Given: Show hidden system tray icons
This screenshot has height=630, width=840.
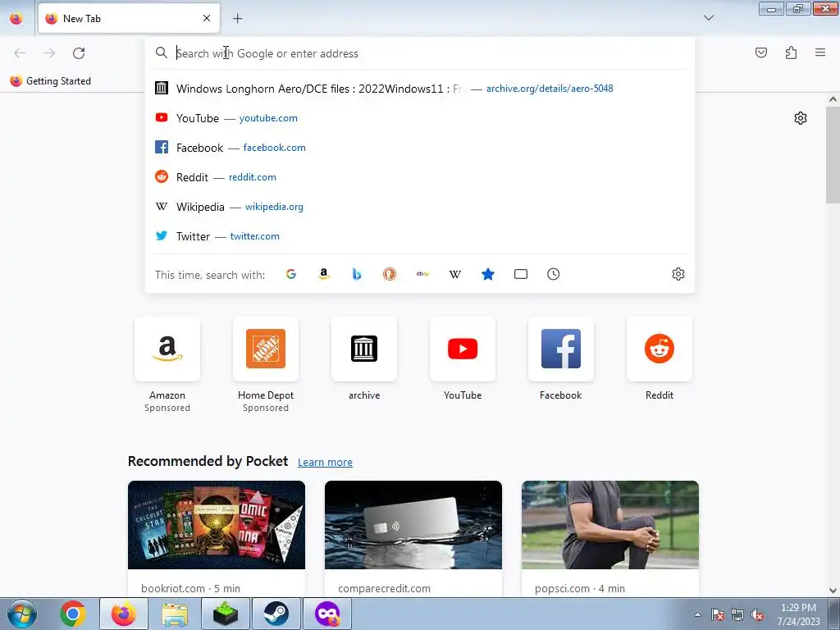Looking at the screenshot, I should [697, 615].
